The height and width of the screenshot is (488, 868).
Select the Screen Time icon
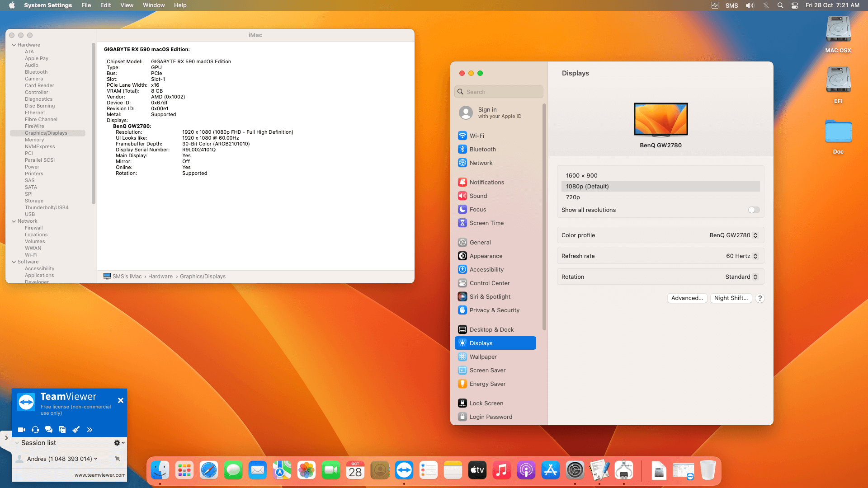[x=462, y=223]
